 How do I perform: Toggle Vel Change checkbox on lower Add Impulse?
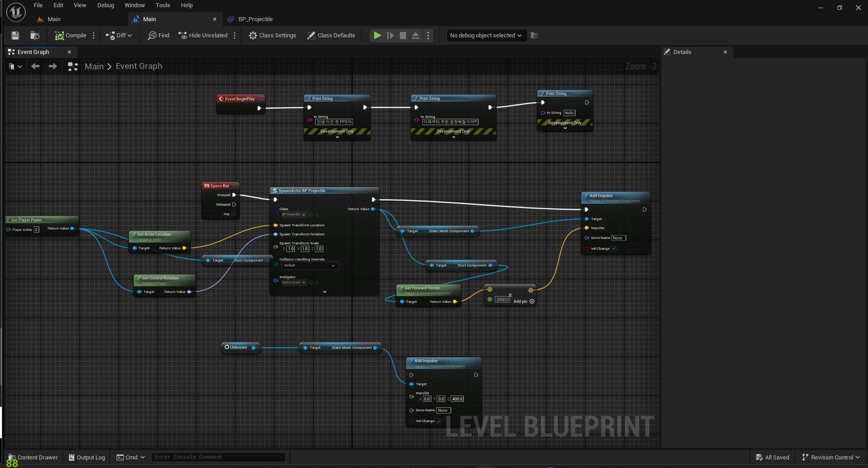(439, 421)
